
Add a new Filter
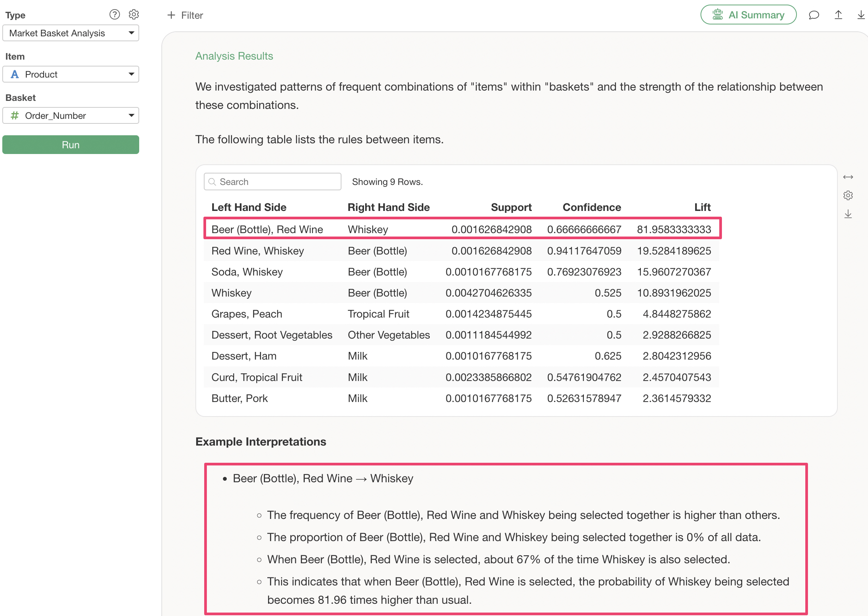pos(185,15)
